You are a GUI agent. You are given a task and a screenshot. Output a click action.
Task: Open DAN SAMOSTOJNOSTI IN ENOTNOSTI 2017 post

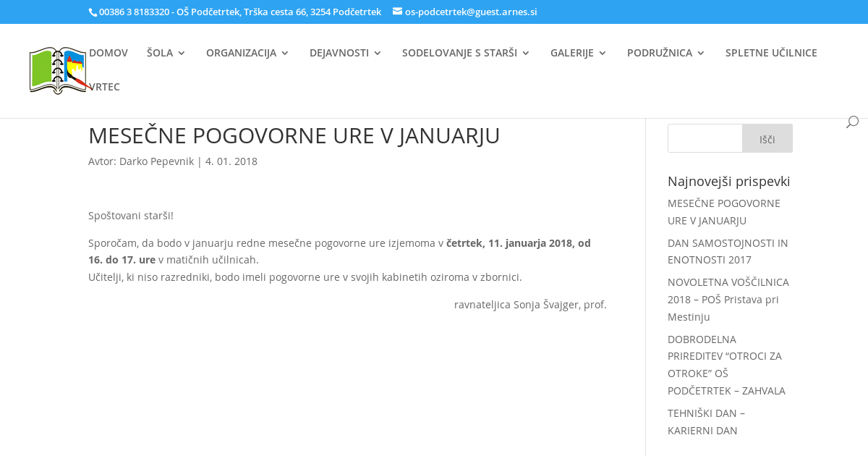click(x=728, y=251)
